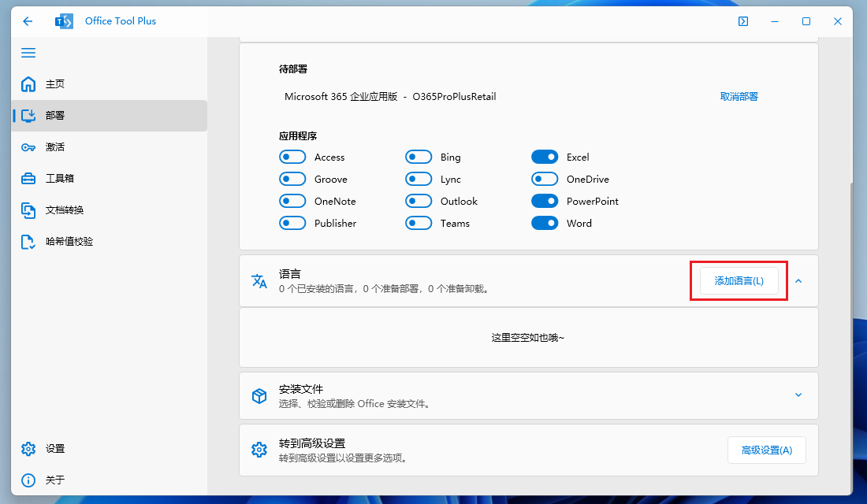Enable the Outlook toggle
The width and height of the screenshot is (867, 504).
tap(419, 201)
